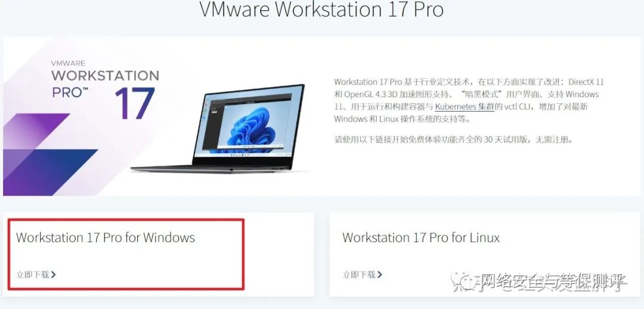The height and width of the screenshot is (309, 644).
Task: Click the large purple 17 logo number
Action: click(135, 103)
